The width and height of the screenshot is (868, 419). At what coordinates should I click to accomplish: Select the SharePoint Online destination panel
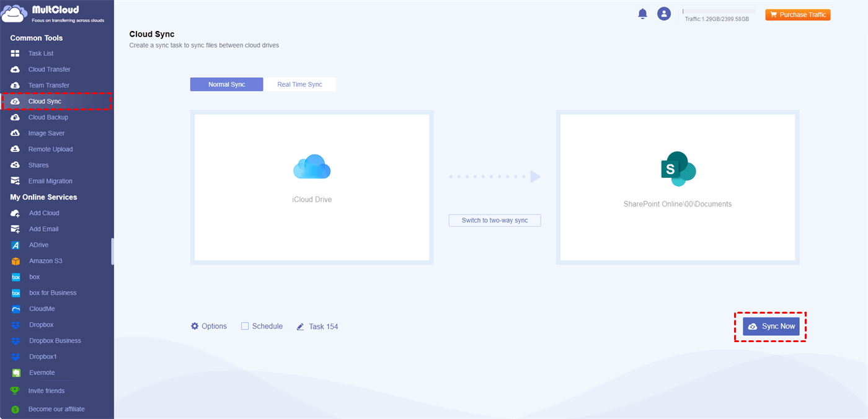678,187
